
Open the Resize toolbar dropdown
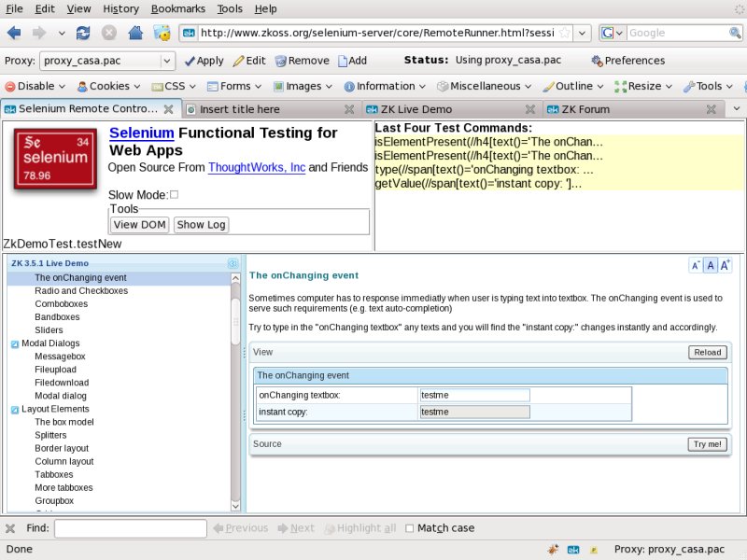643,86
